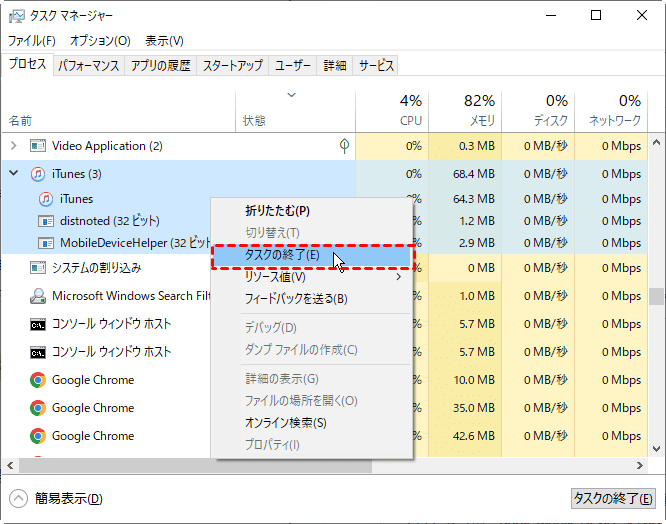Click the first コンソール ウィンドウ ホスト icon

[38, 324]
